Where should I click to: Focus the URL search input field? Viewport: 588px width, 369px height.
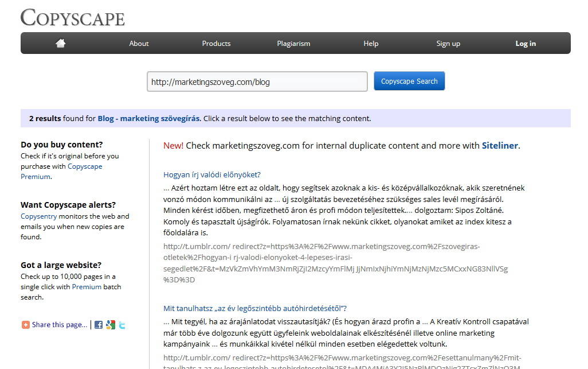257,81
